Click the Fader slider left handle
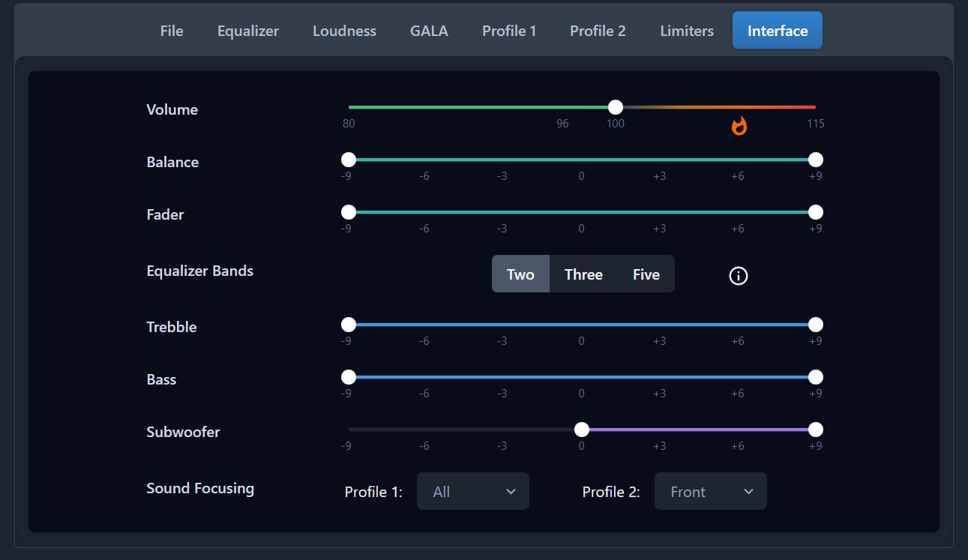 pos(349,212)
